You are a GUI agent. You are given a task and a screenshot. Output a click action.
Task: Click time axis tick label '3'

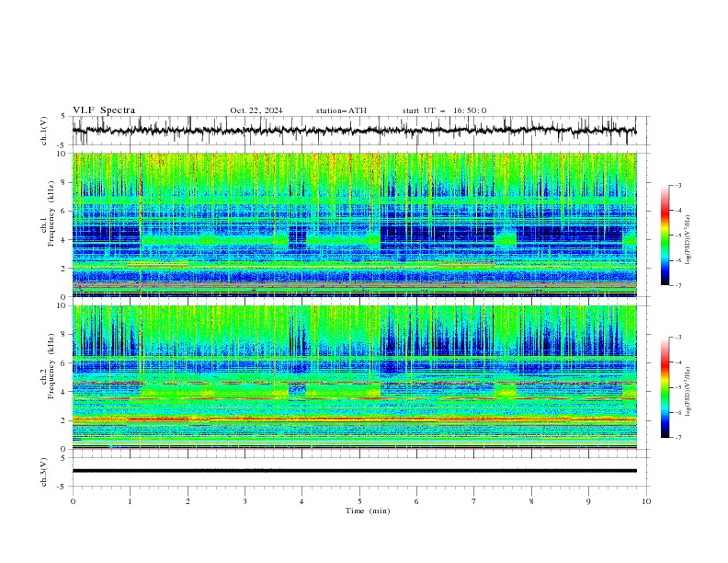click(245, 501)
